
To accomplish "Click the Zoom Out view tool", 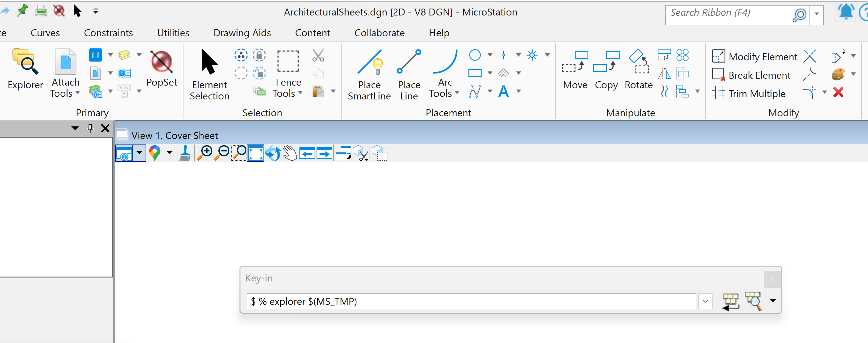I will coord(222,153).
